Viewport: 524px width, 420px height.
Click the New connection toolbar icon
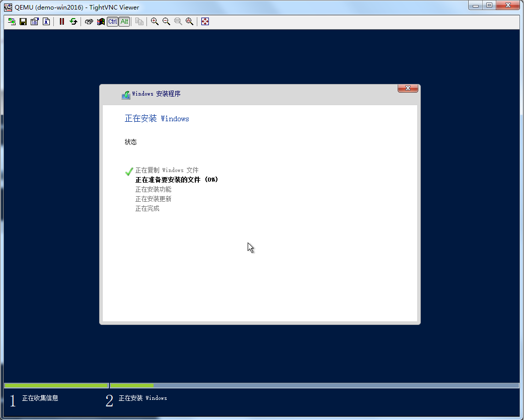(x=12, y=22)
